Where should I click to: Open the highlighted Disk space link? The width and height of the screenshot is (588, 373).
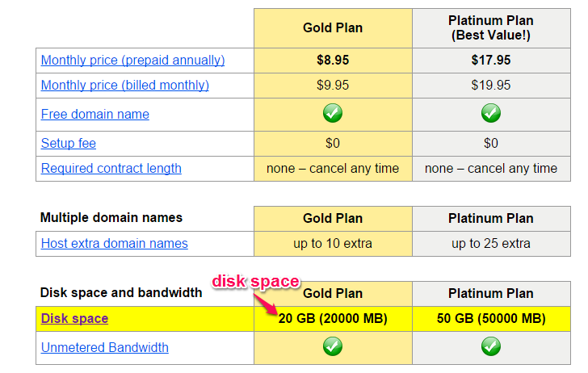(x=74, y=318)
